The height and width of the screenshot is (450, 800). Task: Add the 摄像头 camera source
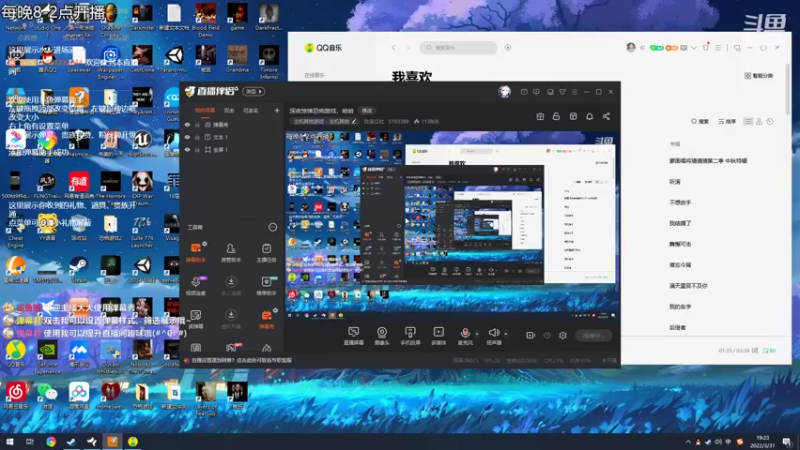click(x=382, y=336)
